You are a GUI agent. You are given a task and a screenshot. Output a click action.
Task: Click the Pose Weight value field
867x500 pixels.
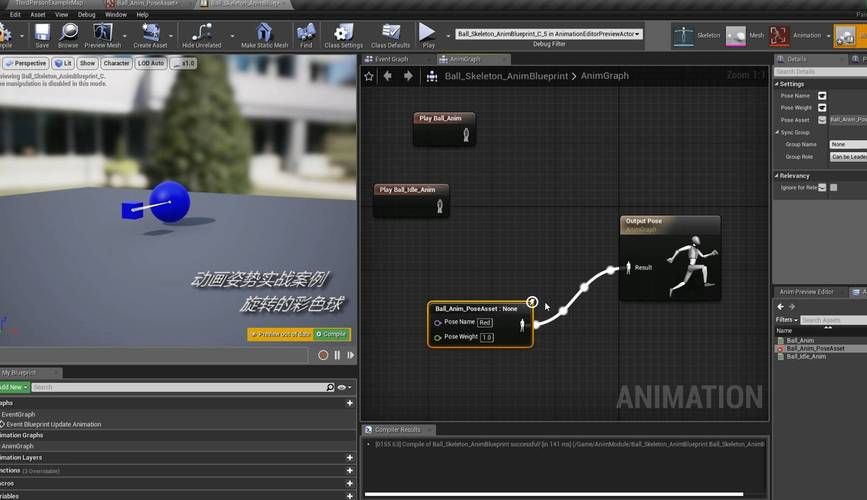pos(487,337)
